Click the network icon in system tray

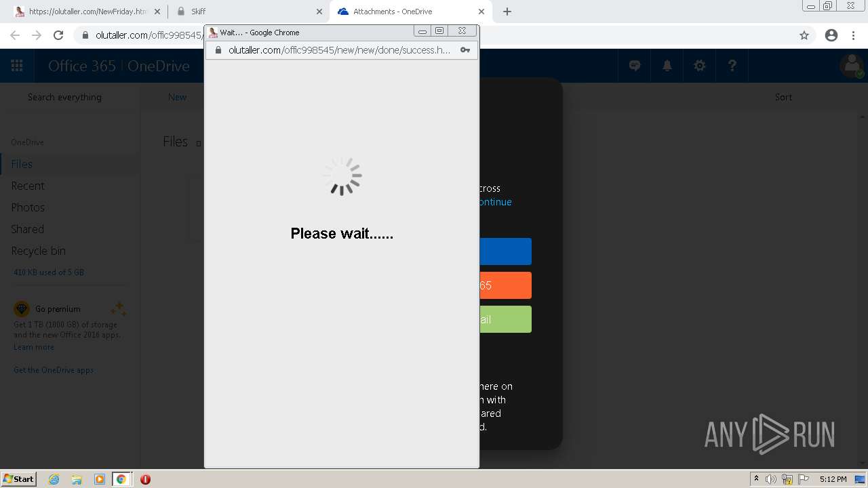[787, 479]
